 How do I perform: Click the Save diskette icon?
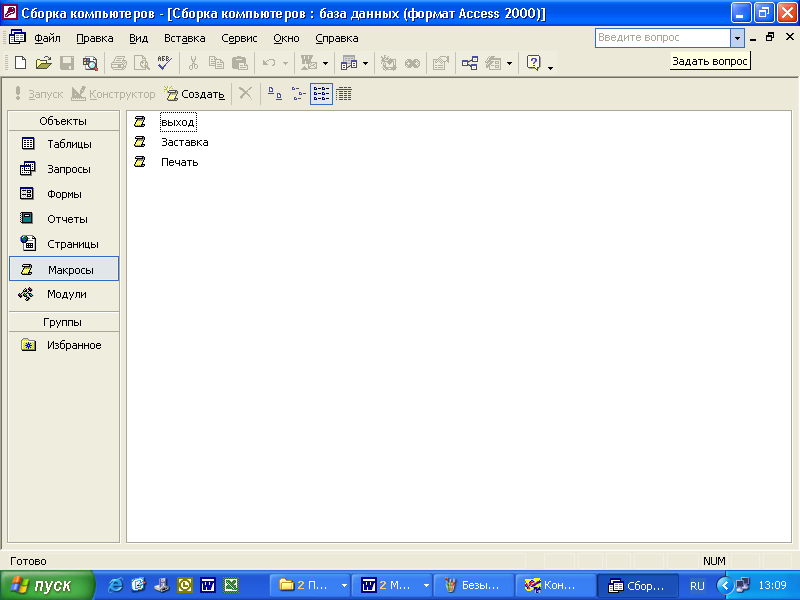click(67, 63)
